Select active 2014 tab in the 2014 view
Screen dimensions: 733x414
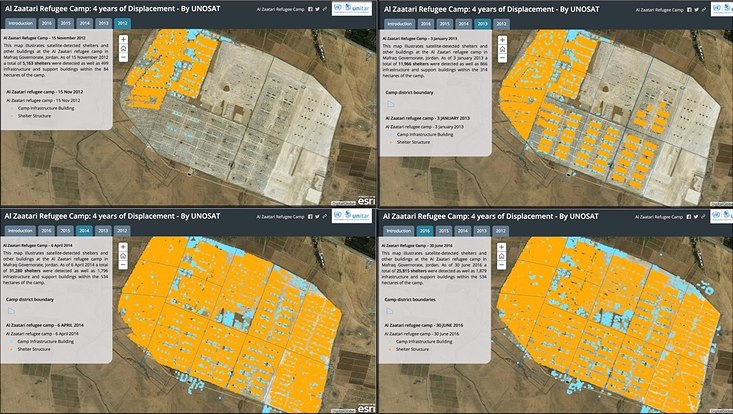pos(84,231)
